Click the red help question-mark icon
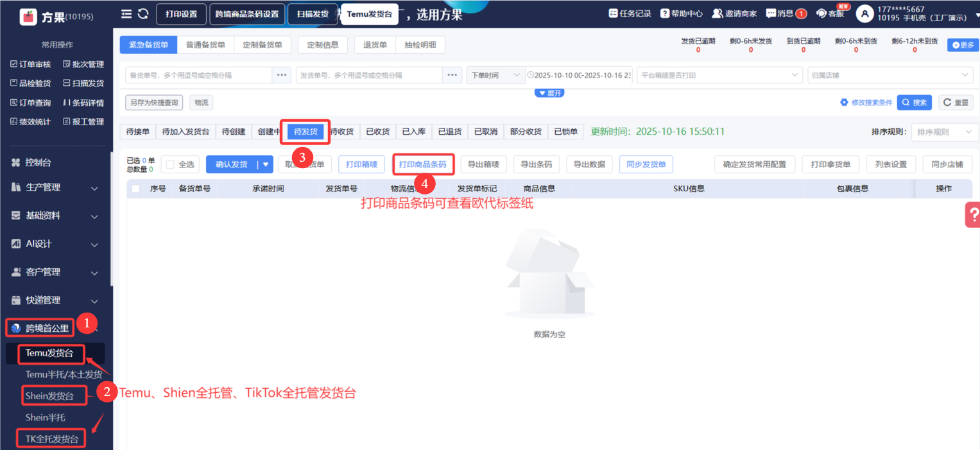This screenshot has width=980, height=450. pos(972,214)
